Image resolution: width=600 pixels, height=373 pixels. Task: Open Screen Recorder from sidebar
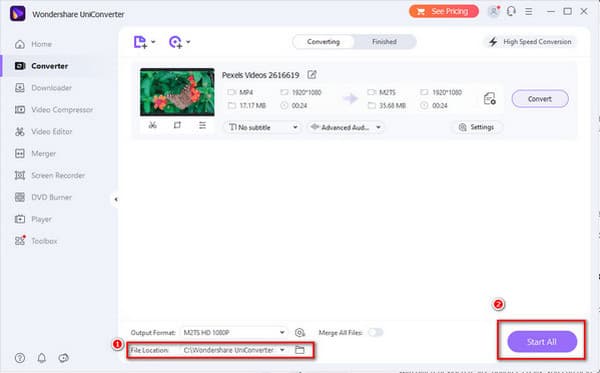[49, 175]
